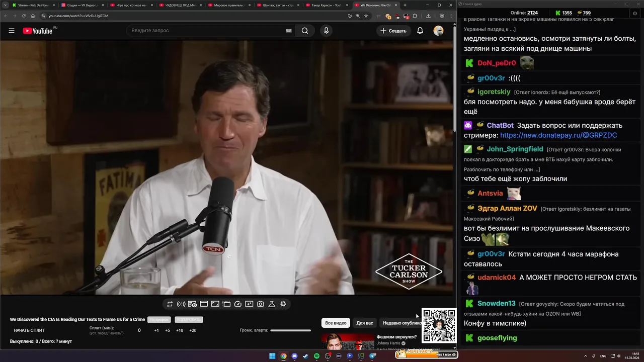Image resolution: width=644 pixels, height=362 pixels.
Task: Open the Chrome three-dot menu
Action: (x=450, y=16)
